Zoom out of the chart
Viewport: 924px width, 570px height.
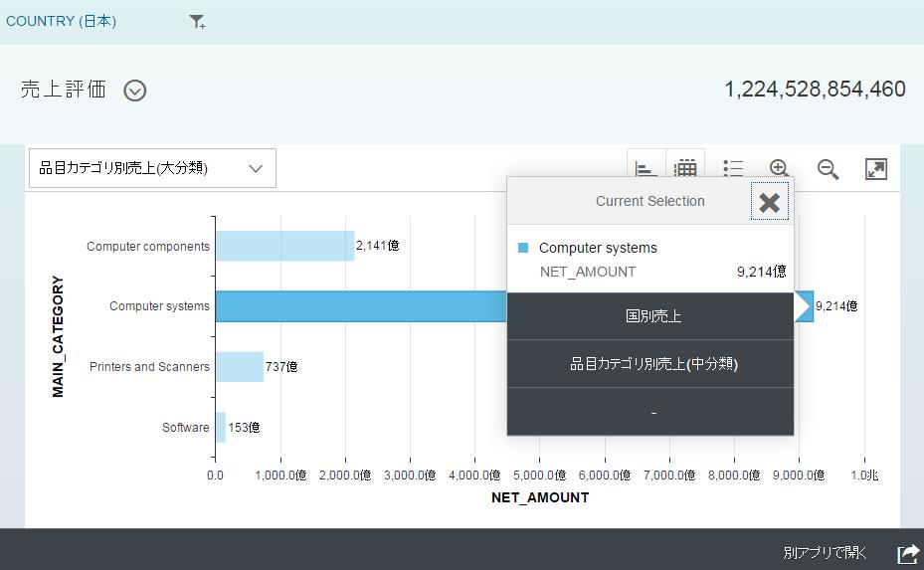coord(828,169)
